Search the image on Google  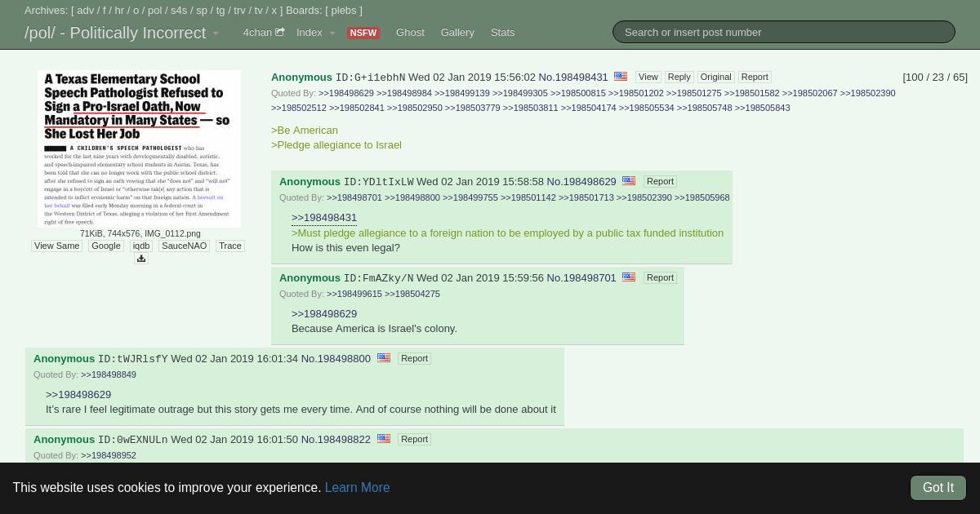click(106, 246)
